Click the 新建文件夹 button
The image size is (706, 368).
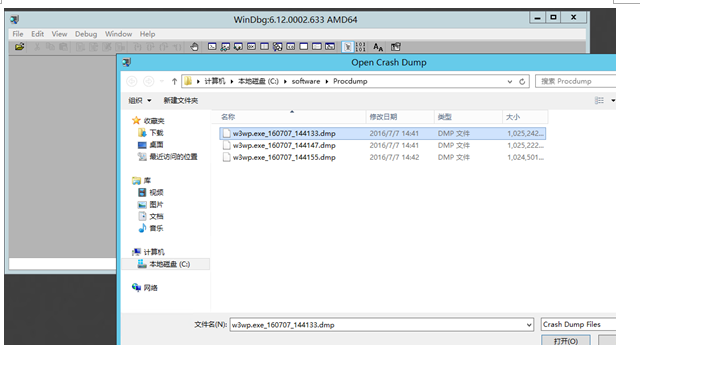click(x=181, y=100)
